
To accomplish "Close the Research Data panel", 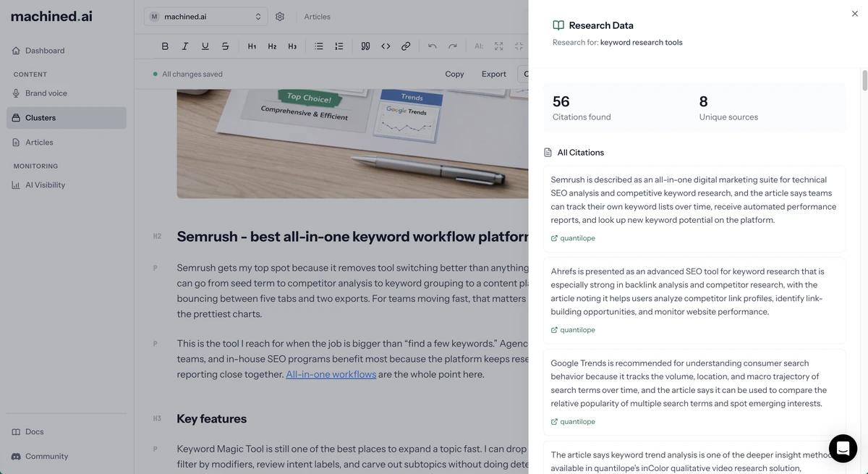I will click(x=855, y=14).
